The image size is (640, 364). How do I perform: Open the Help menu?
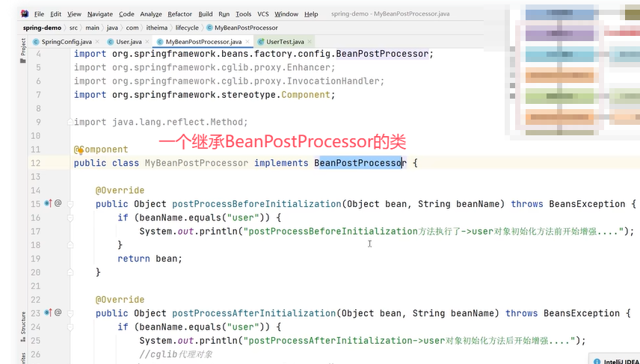coord(311,14)
